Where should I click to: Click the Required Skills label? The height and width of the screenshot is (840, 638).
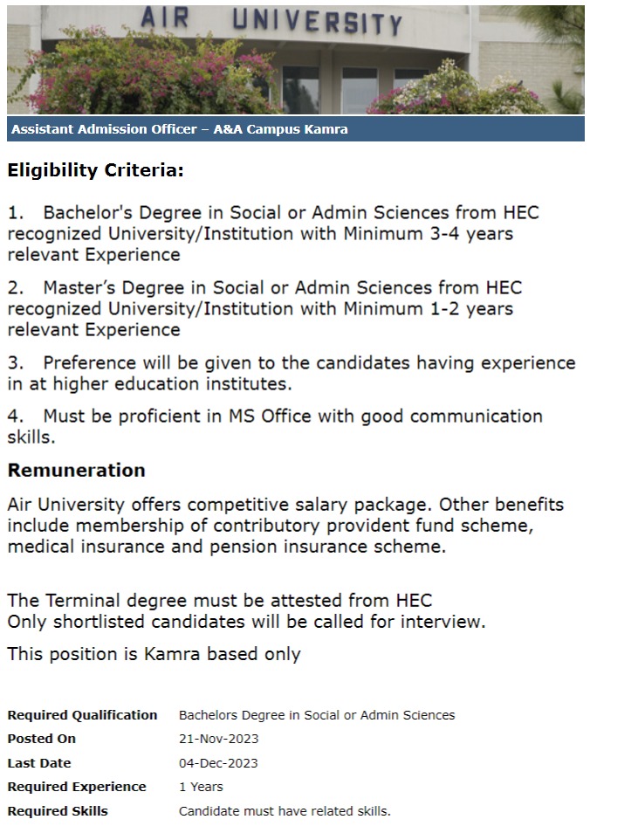pyautogui.click(x=58, y=811)
